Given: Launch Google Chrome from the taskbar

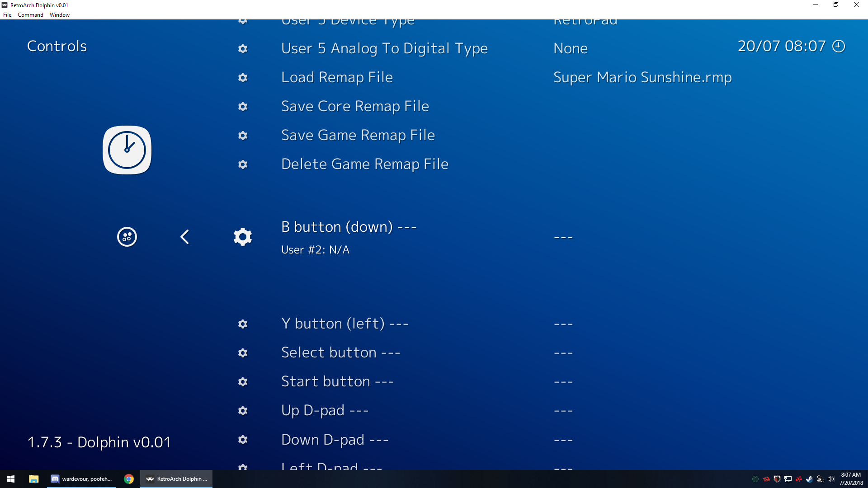Looking at the screenshot, I should [129, 479].
